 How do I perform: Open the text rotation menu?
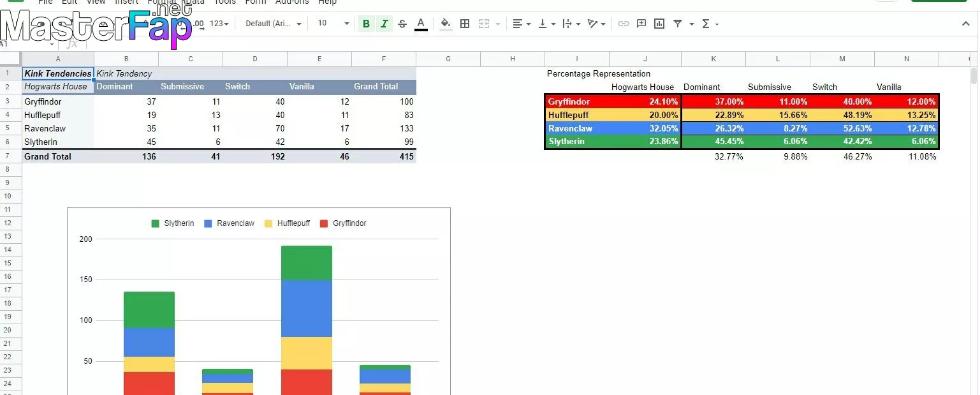click(x=596, y=24)
